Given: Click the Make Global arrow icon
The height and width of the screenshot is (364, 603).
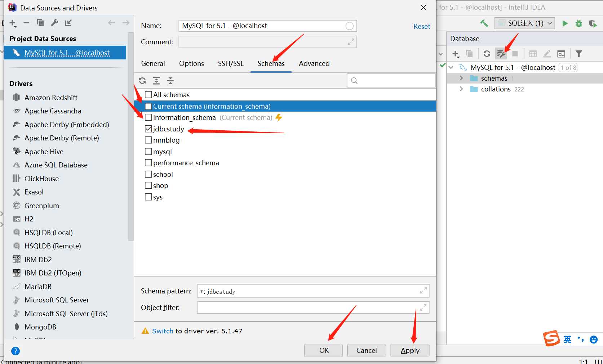Looking at the screenshot, I should pos(68,23).
